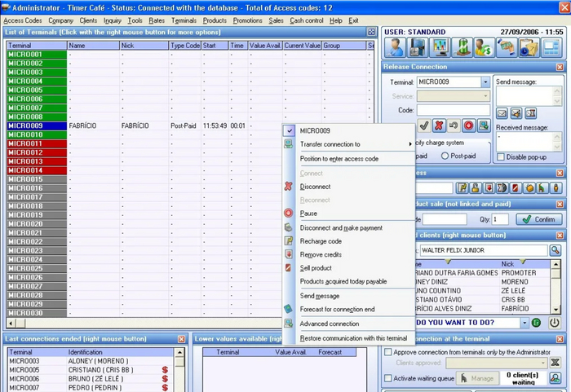Select Sell product in context menu

pos(350,268)
